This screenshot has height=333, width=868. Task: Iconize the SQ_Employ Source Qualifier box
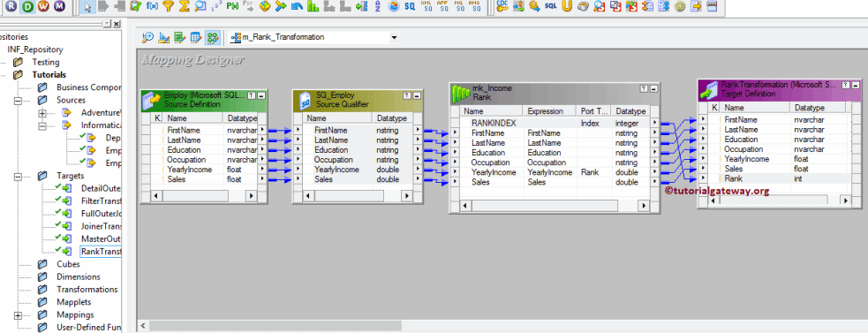[x=416, y=95]
